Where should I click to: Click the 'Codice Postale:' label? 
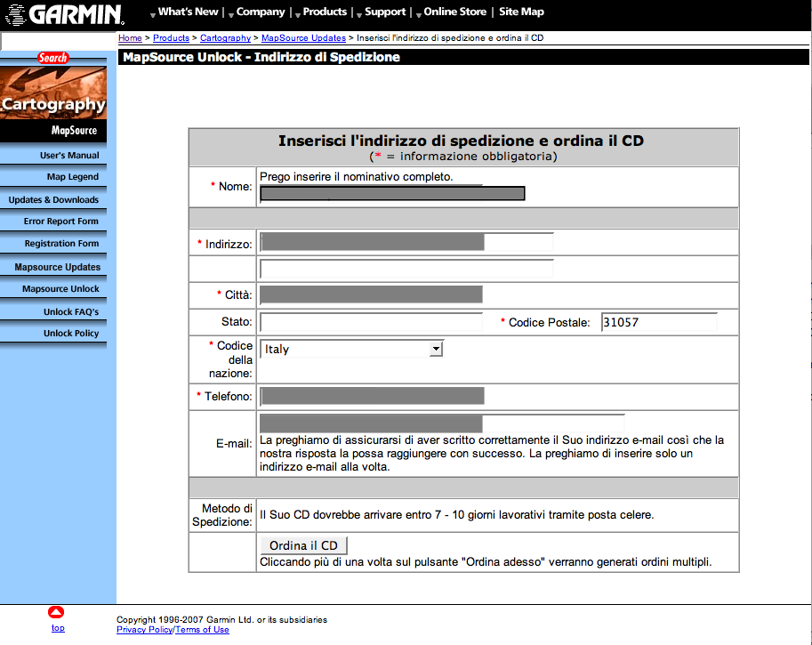[x=549, y=322]
